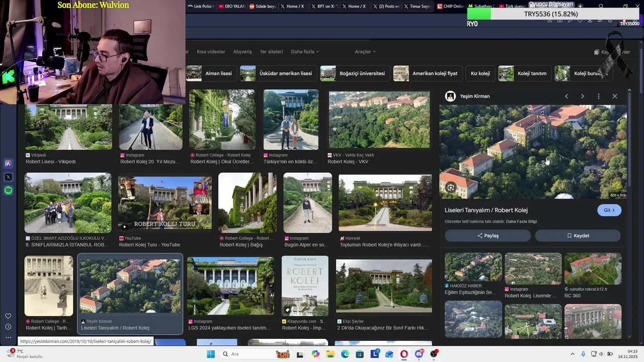Open Kitapyurdu Robert Kolej book thumbnail
The width and height of the screenshot is (644, 362).
(x=305, y=286)
